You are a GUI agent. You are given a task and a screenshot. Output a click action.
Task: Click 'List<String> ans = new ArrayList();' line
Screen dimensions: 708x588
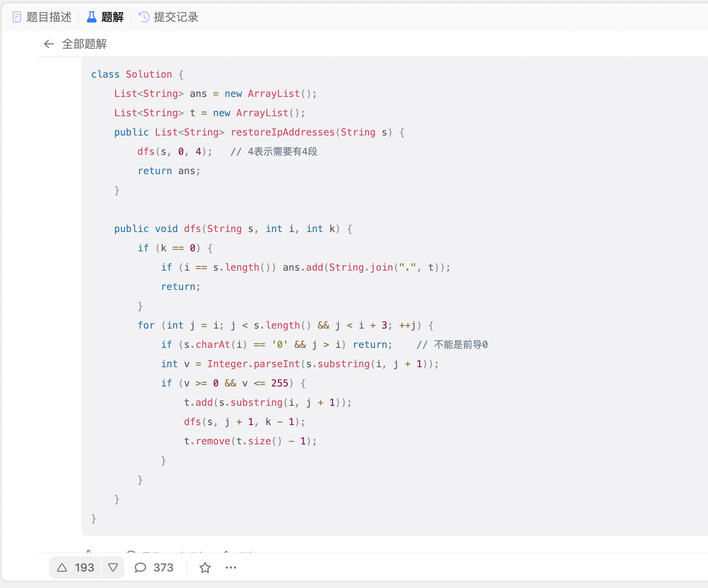[216, 94]
